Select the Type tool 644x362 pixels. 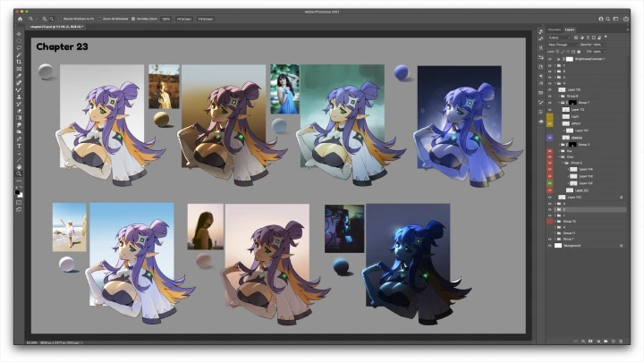coord(19,146)
